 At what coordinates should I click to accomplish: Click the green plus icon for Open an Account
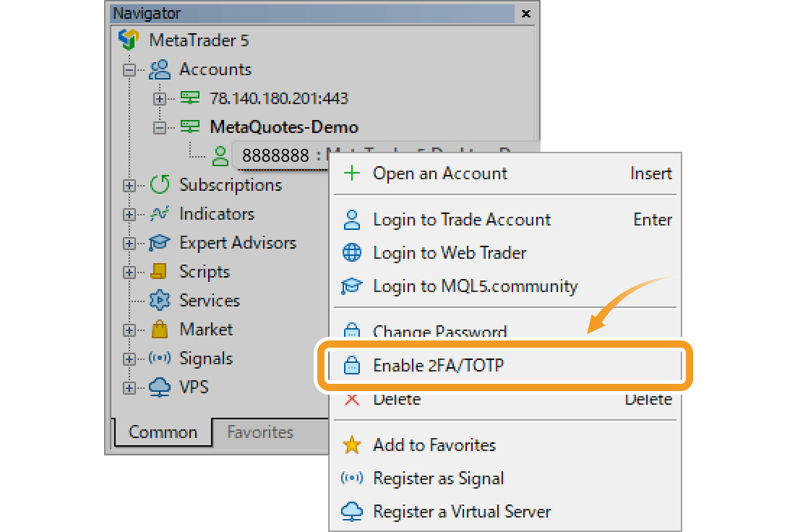(x=352, y=173)
